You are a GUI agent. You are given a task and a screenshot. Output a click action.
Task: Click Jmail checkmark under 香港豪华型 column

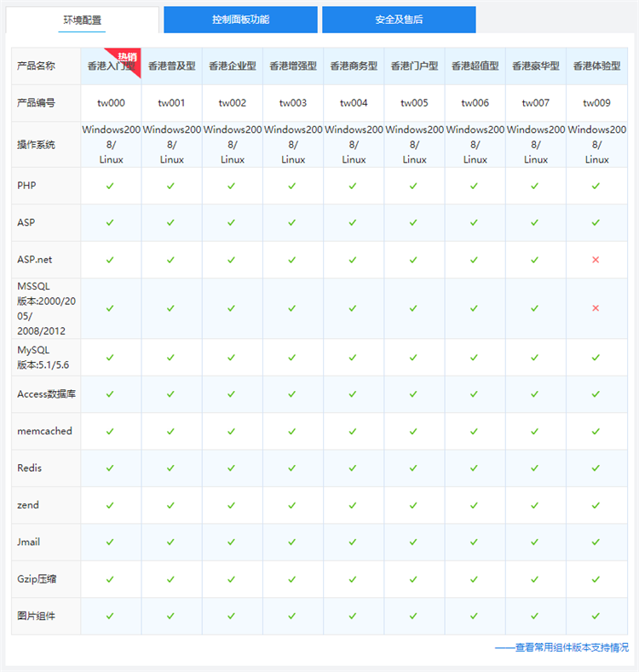coord(535,542)
